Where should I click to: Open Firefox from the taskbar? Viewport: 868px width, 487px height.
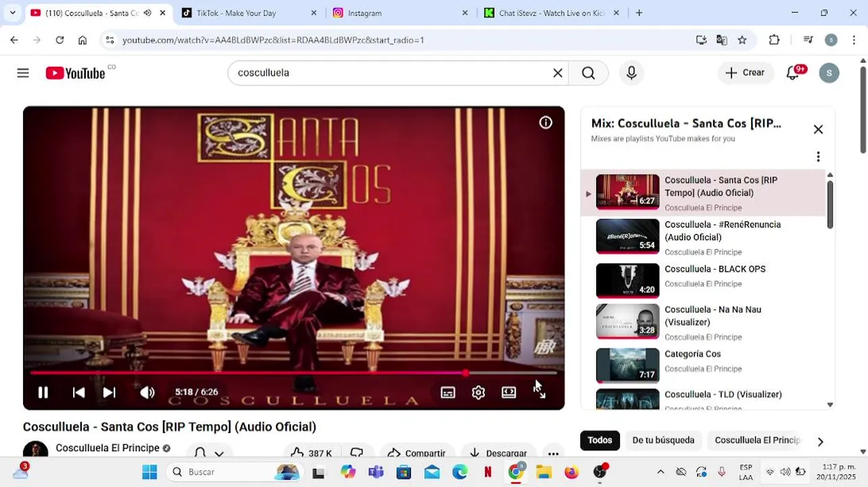pos(571,471)
